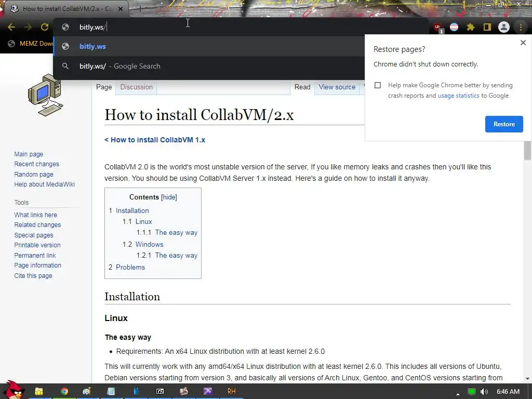Jump to 1.2 Windows in contents
Screen dimensions: 532x399
[143, 244]
